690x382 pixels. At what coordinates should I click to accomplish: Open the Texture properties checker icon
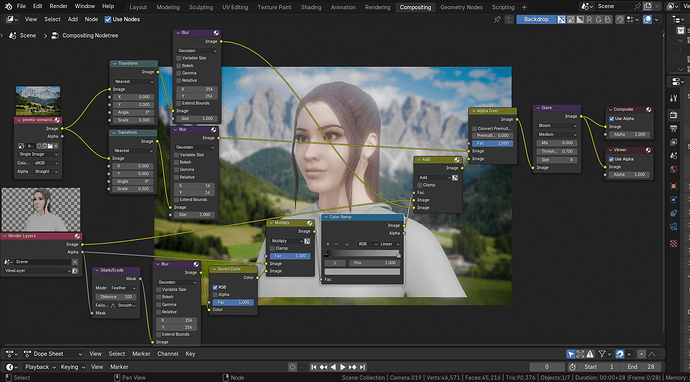[x=673, y=243]
